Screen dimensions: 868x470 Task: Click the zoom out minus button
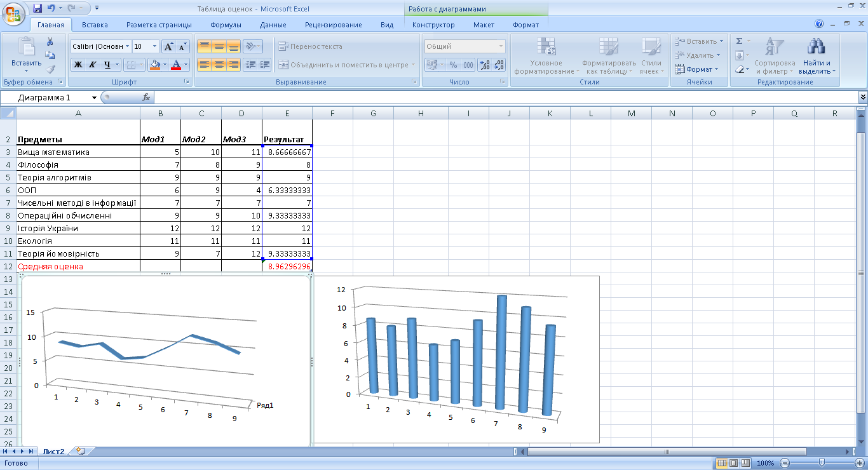785,463
